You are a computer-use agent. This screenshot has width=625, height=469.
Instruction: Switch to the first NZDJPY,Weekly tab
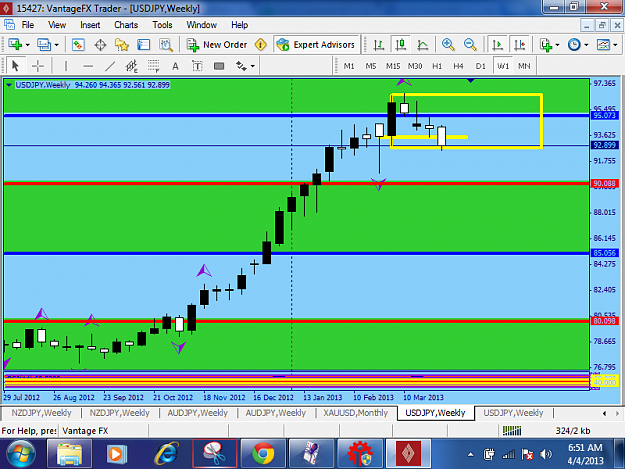41,413
